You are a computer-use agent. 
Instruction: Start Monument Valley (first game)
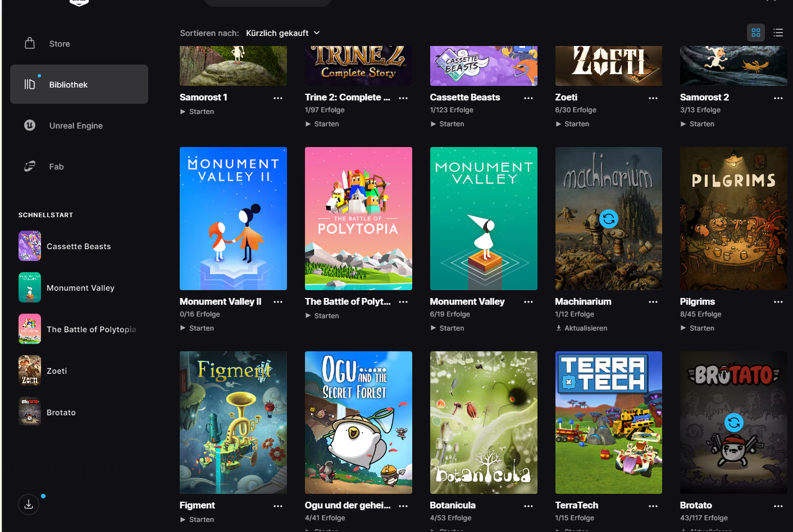[448, 328]
